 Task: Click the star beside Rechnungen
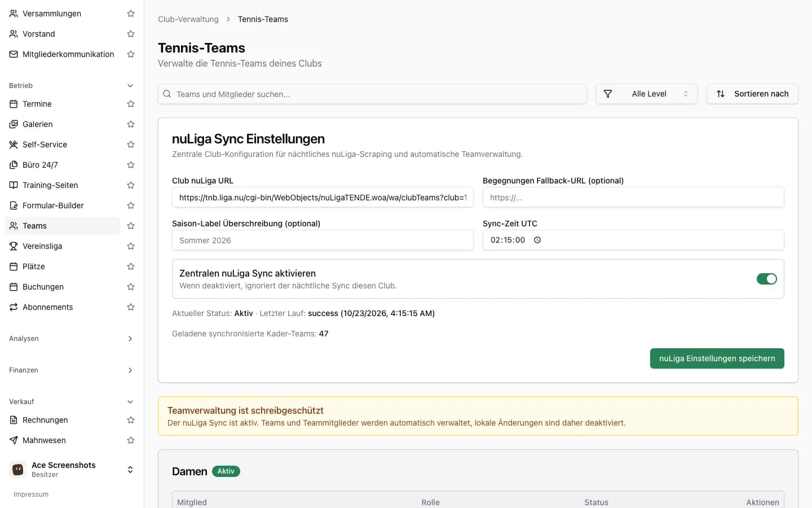tap(131, 420)
